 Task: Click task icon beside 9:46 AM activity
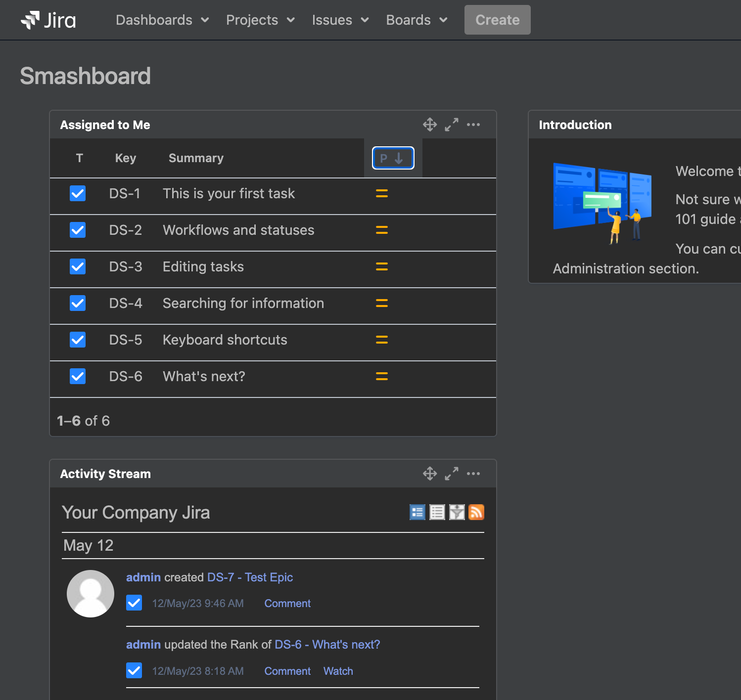[x=134, y=603]
